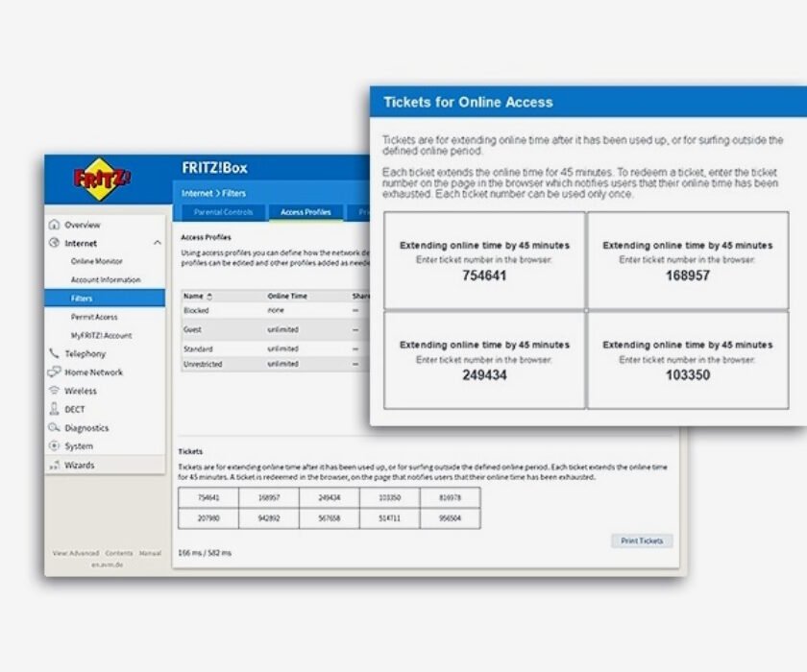Viewport: 807px width, 672px height.
Task: Click ticket cell 567658 in table
Action: point(330,518)
